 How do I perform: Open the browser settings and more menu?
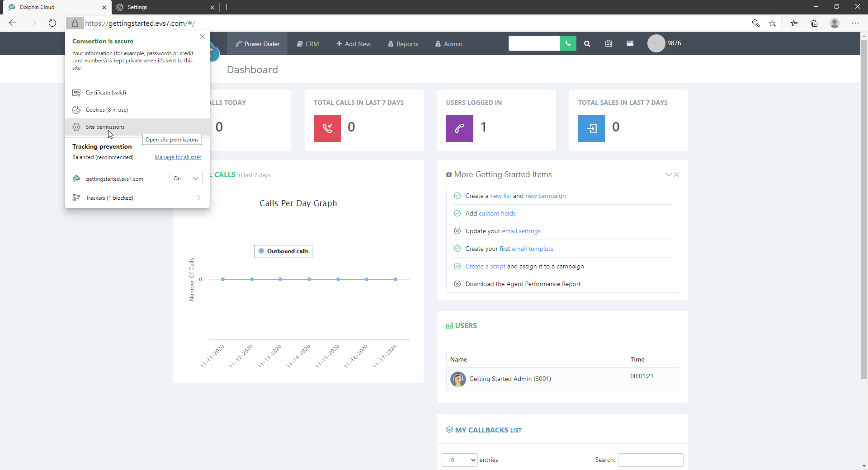pos(855,23)
